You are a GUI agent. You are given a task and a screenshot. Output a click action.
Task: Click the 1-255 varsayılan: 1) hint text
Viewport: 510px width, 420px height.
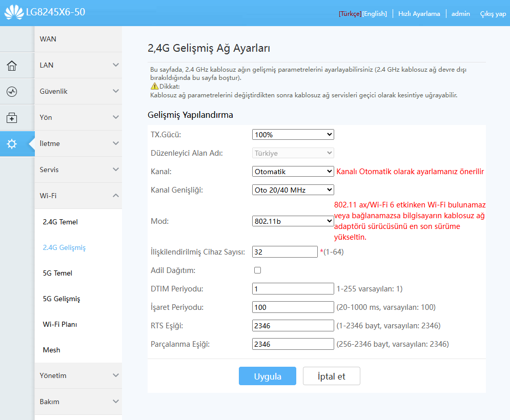coord(370,289)
